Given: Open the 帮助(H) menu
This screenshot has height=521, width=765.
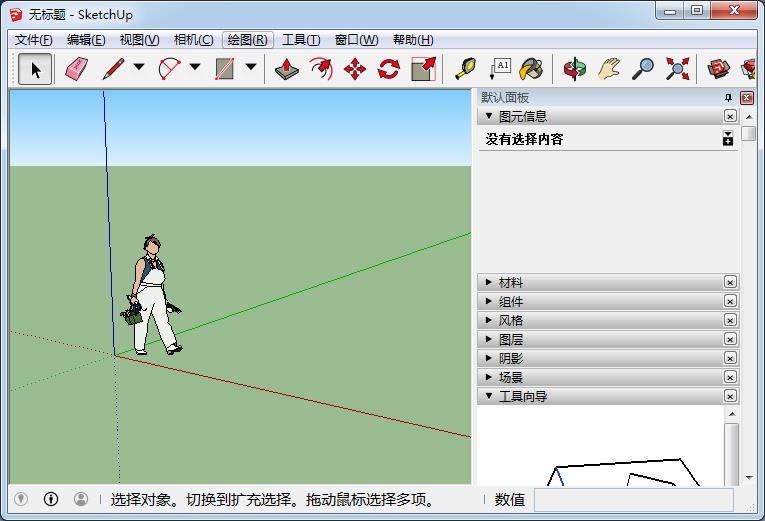Looking at the screenshot, I should (x=413, y=40).
